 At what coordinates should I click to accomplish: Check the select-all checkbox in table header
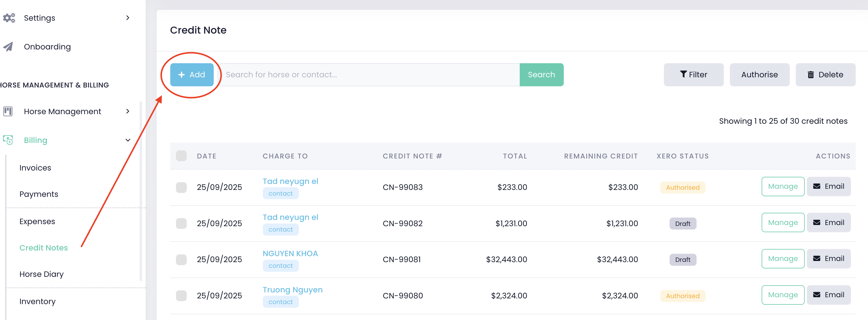(181, 156)
